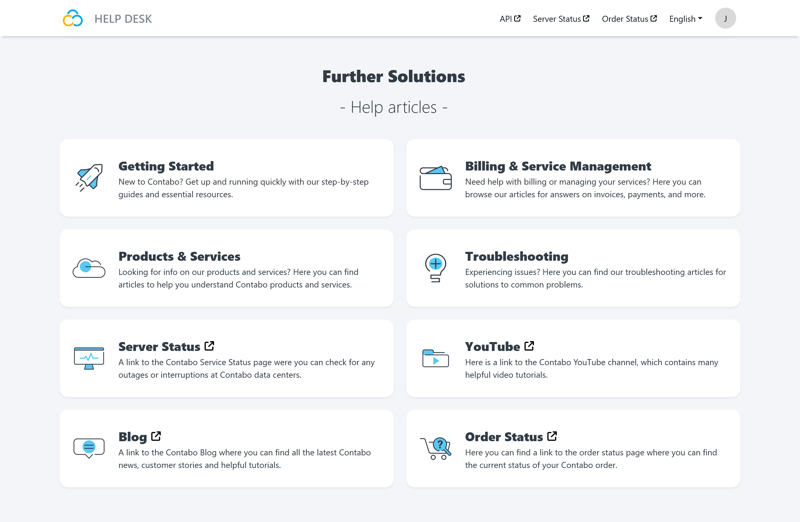Open the API link in header

(x=510, y=18)
